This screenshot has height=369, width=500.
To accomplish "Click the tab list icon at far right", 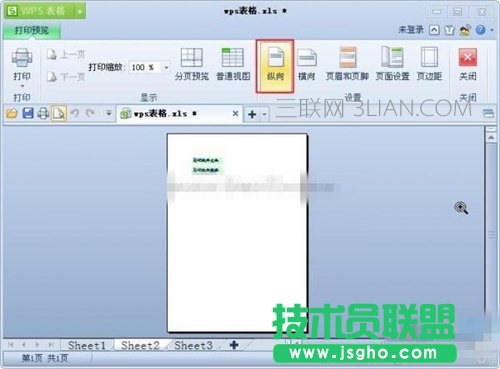I will (488, 114).
